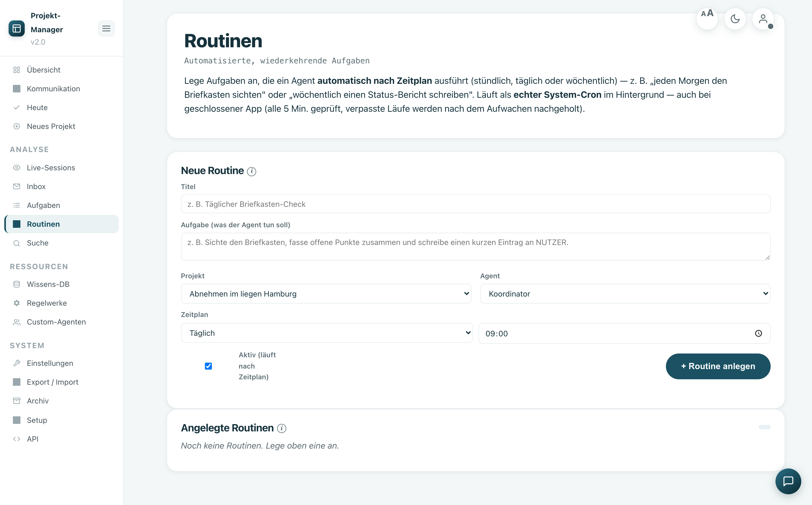This screenshot has width=812, height=505.
Task: Click the + Routine anlegen button
Action: point(718,366)
